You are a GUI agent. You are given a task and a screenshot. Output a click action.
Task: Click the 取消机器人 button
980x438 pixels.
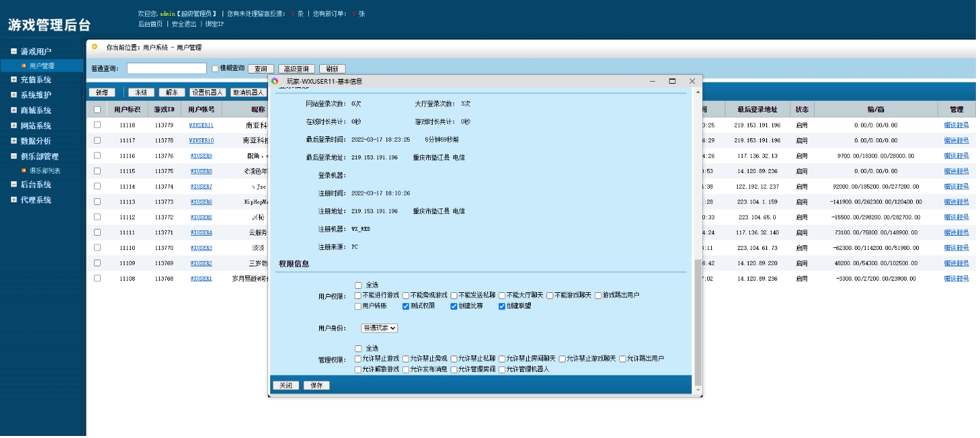point(248,93)
